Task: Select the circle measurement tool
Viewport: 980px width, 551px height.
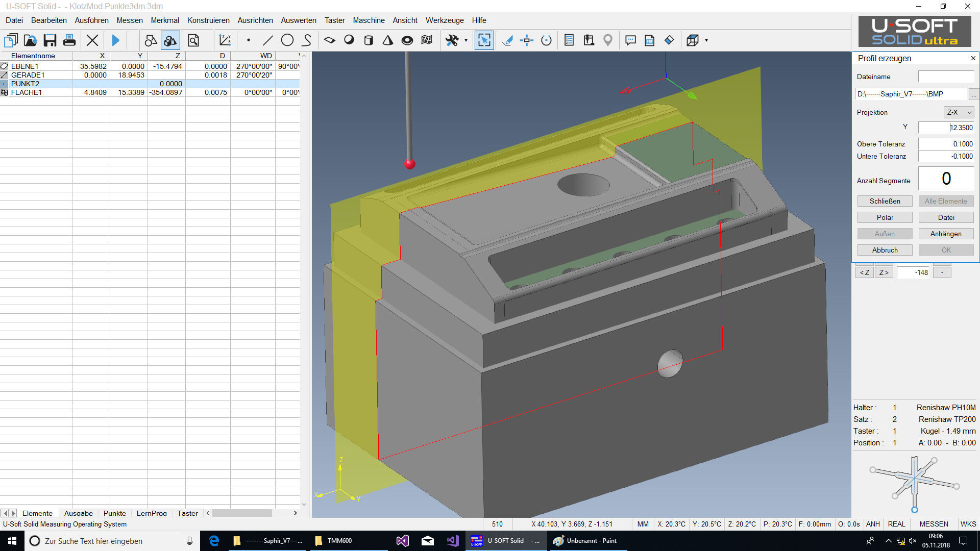Action: click(x=287, y=40)
